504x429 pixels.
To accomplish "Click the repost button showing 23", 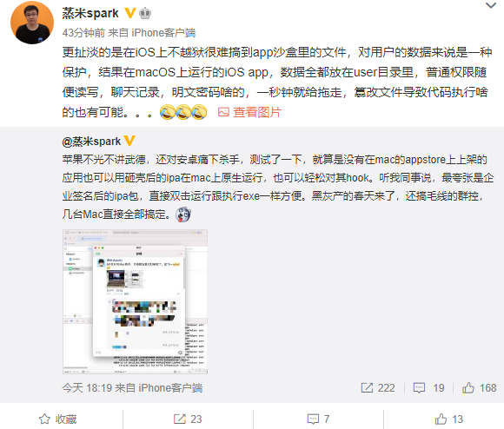I will click(x=188, y=419).
